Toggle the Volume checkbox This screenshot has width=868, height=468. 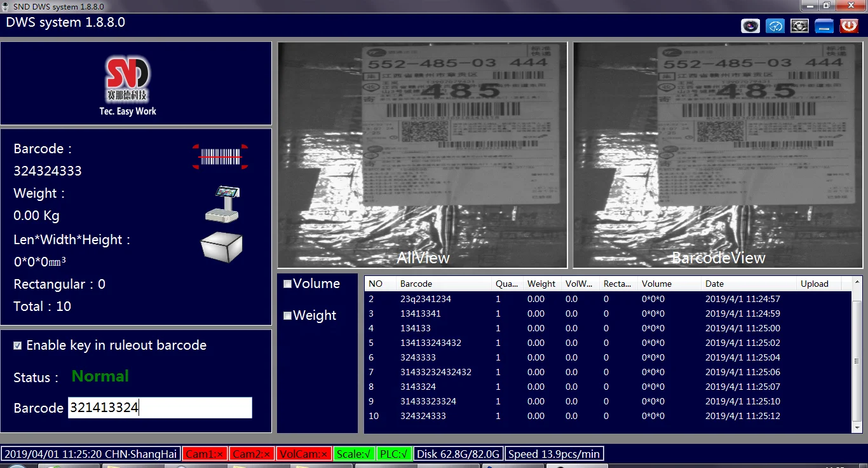288,284
